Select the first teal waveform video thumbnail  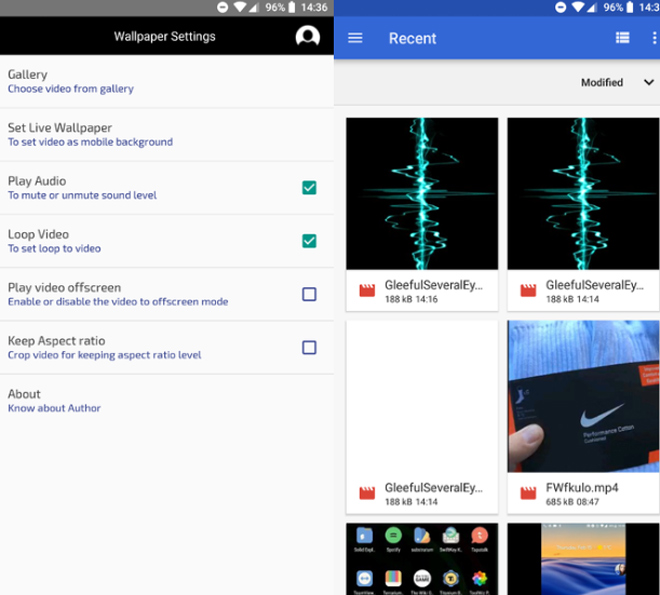pos(421,193)
